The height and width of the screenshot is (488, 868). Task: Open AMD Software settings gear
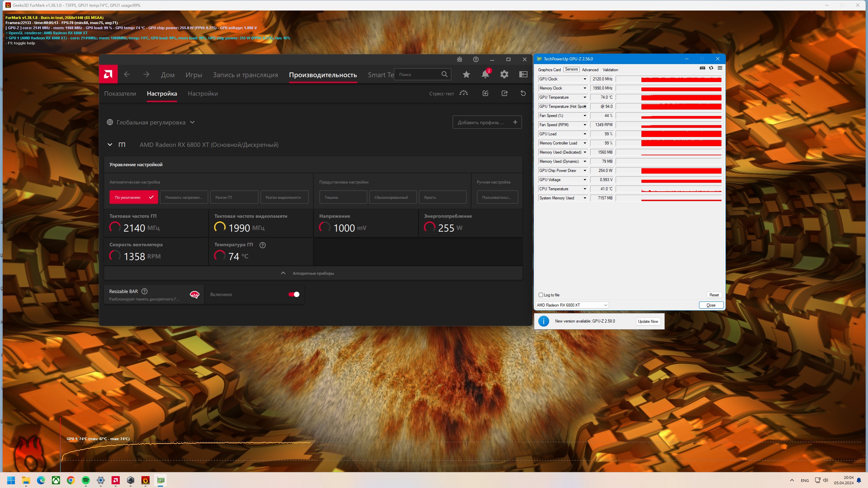point(504,74)
